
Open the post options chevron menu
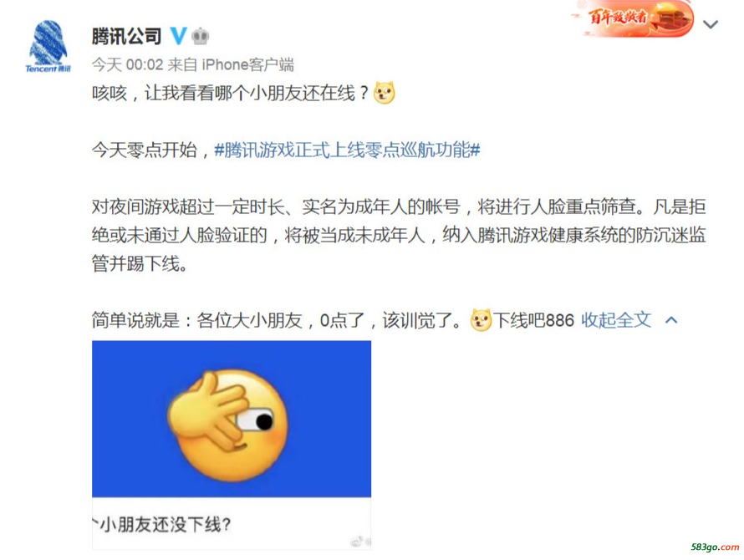pos(711,24)
